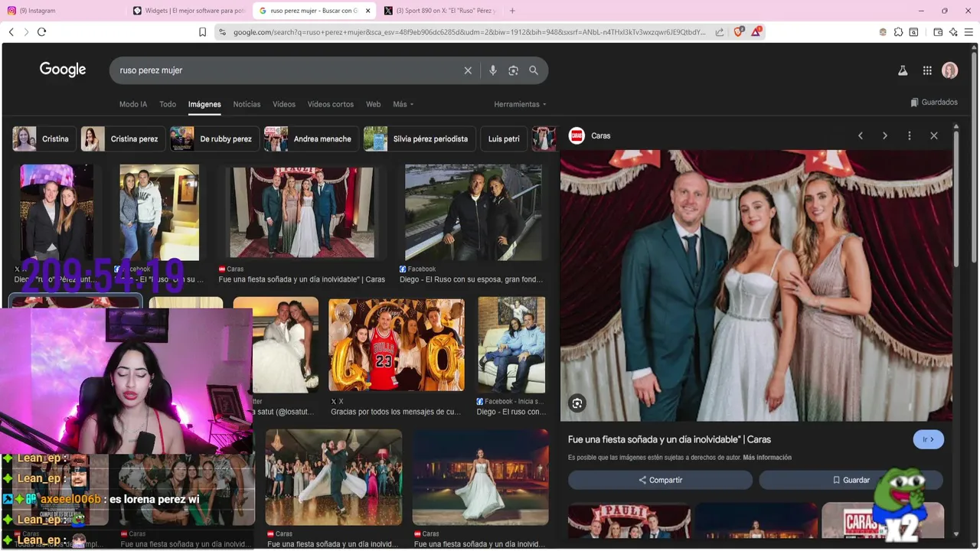The image size is (980, 551).
Task: Open the Brave Rewards triangle icon
Action: (x=756, y=31)
